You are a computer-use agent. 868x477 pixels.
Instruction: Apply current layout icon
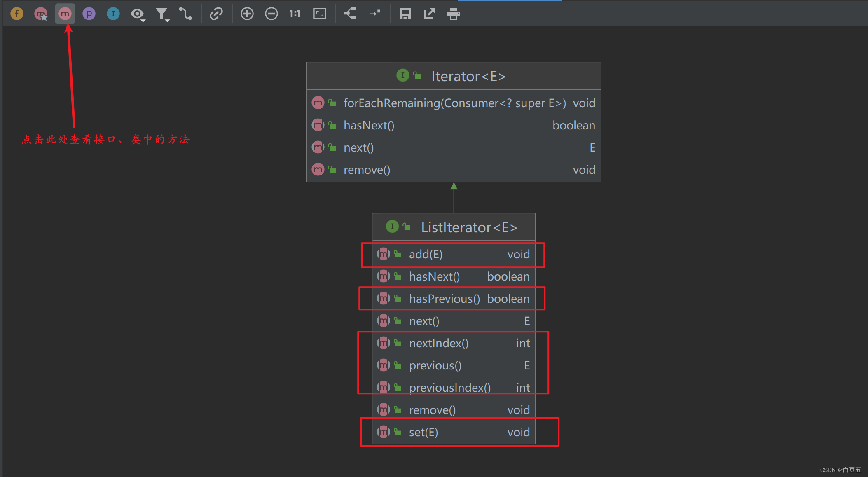(350, 14)
